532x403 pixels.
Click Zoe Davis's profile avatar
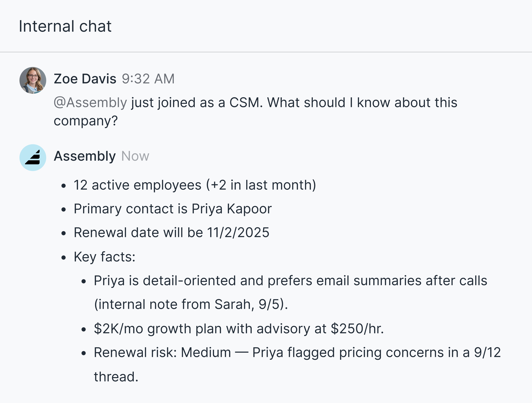(33, 80)
